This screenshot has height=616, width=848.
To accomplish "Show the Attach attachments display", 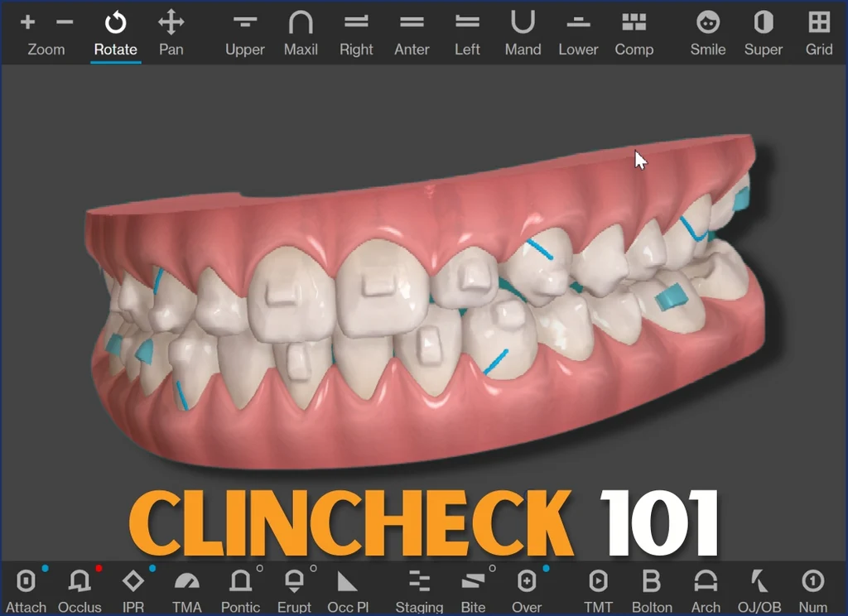I will [x=26, y=588].
